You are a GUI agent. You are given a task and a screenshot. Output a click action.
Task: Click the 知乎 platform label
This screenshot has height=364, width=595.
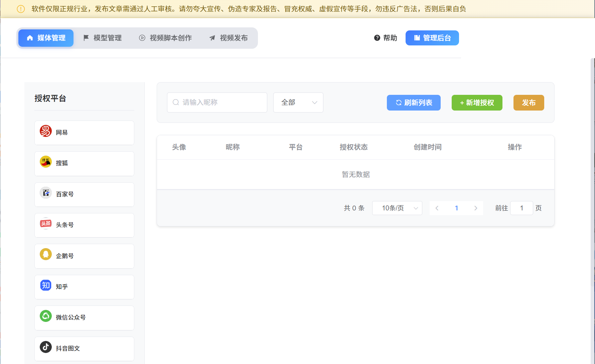62,287
